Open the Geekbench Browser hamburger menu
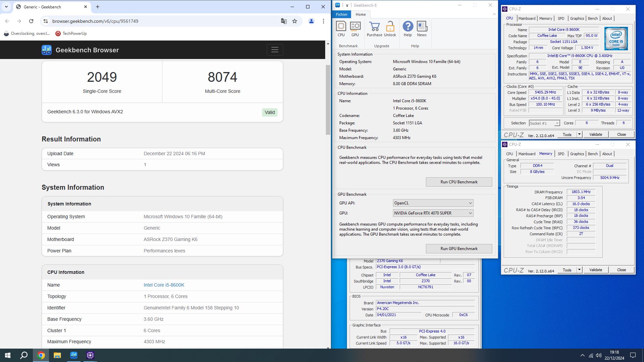Image resolution: width=644 pixels, height=362 pixels. 275,50
